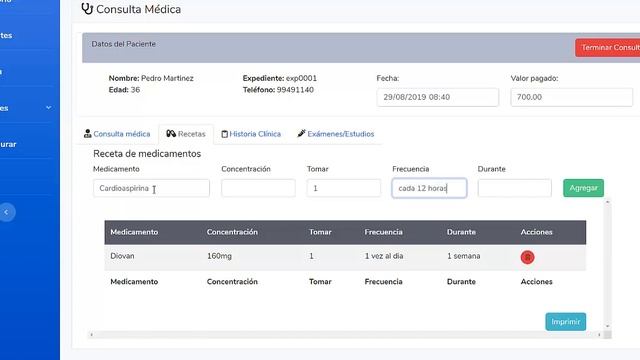
Task: Click the Tomar input showing 1
Action: (344, 188)
